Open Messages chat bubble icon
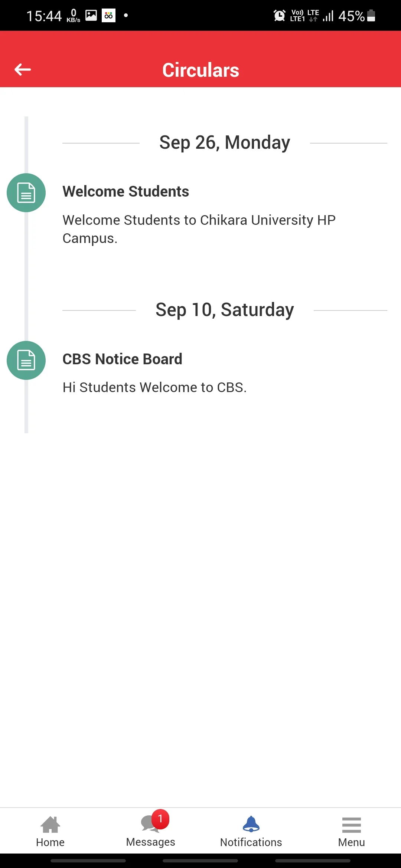Image resolution: width=401 pixels, height=868 pixels. pos(149,824)
